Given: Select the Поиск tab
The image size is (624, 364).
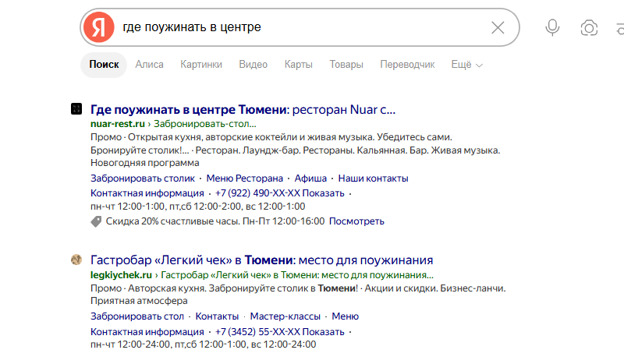Looking at the screenshot, I should click(x=104, y=65).
